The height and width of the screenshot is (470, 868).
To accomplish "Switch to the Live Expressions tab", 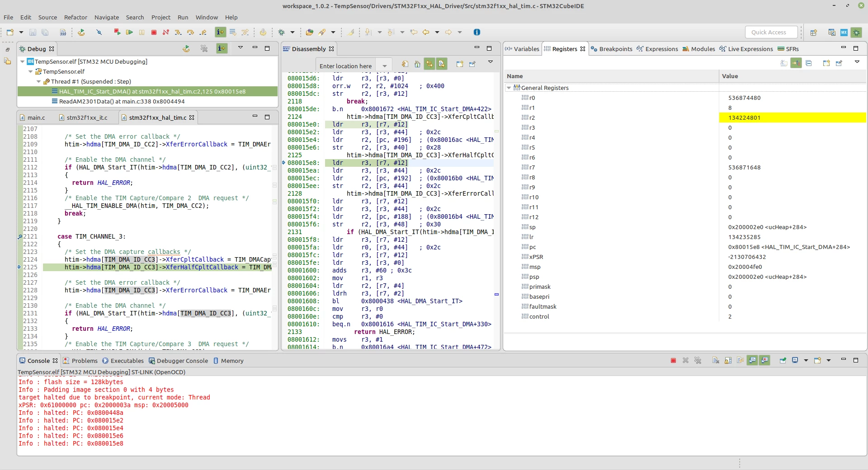I will (x=746, y=49).
